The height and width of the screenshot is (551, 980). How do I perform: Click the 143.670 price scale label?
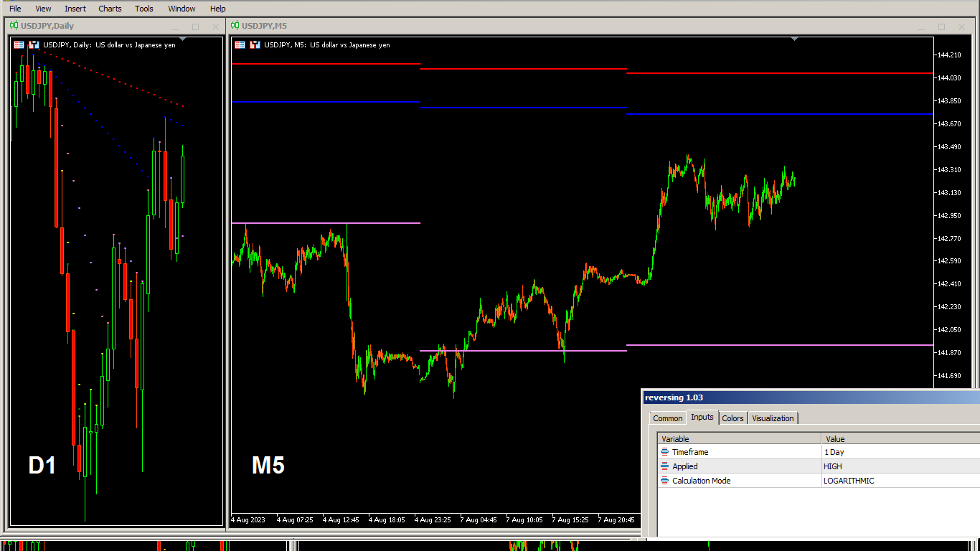[x=949, y=124]
